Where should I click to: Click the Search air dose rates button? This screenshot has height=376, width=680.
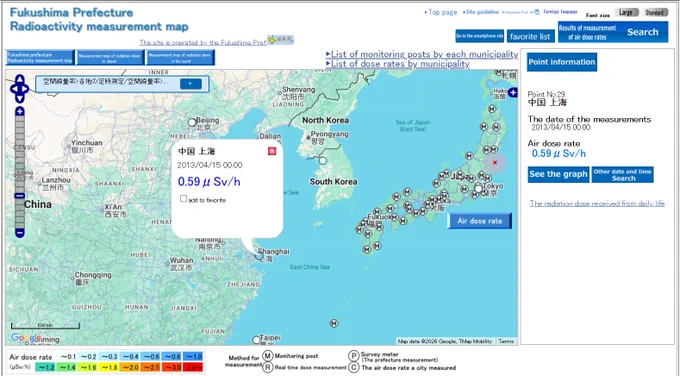pyautogui.click(x=613, y=32)
